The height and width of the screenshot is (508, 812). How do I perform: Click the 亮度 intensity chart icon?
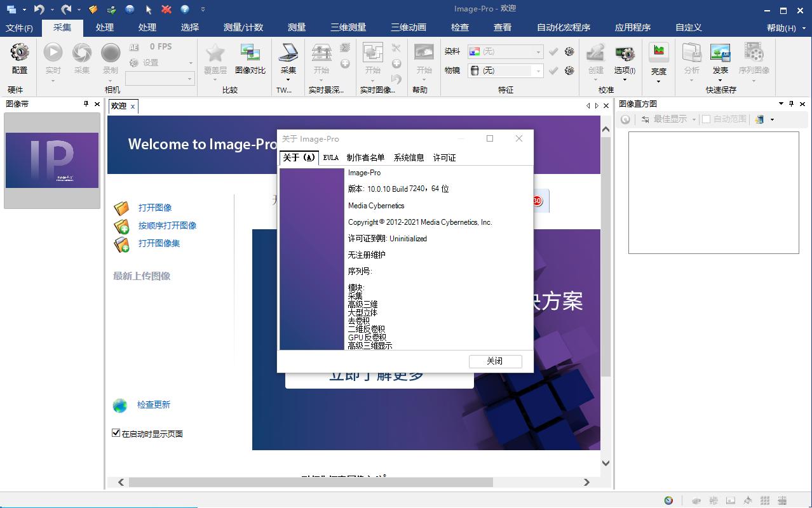click(659, 53)
